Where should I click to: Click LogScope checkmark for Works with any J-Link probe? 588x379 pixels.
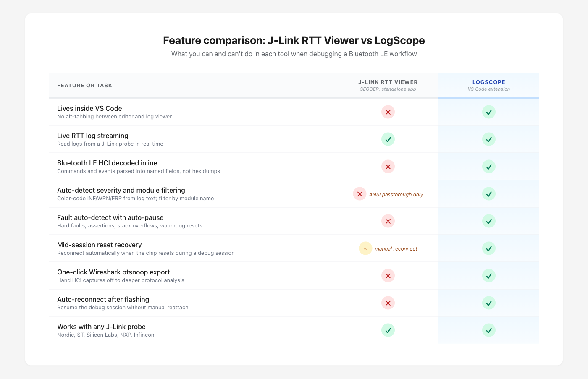[x=489, y=330]
